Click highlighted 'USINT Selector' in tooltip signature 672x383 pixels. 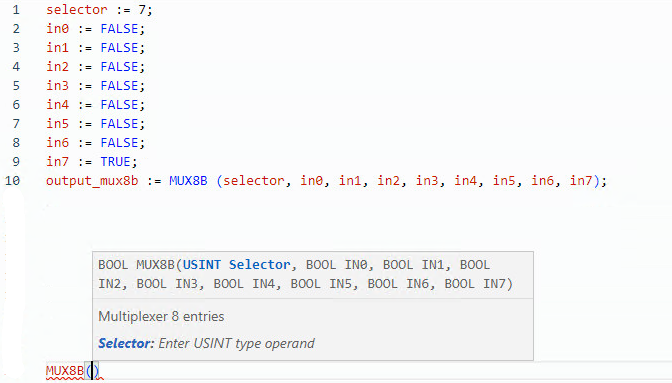point(237,265)
